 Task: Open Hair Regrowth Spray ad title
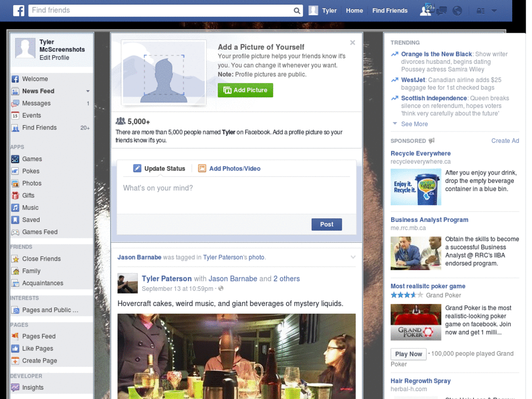tap(420, 381)
